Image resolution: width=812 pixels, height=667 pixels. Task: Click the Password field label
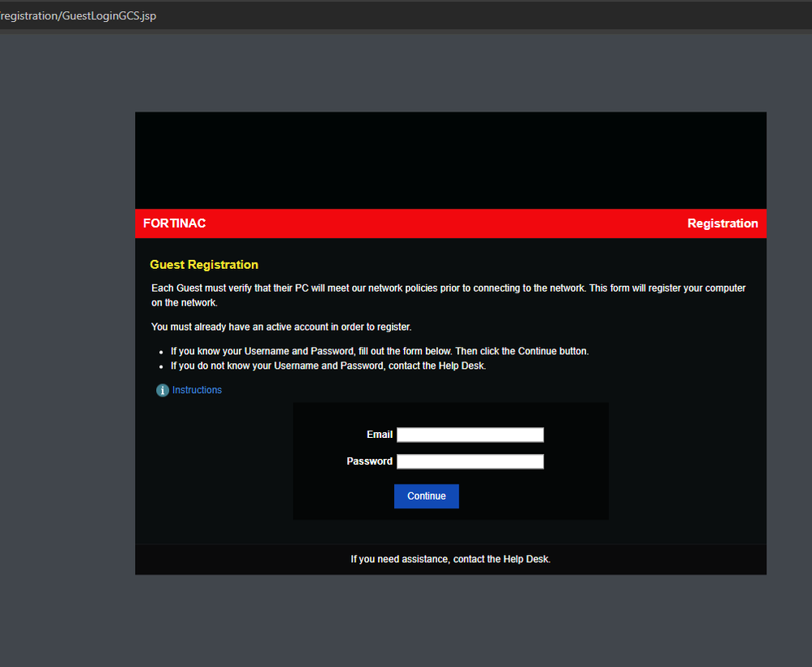[370, 461]
